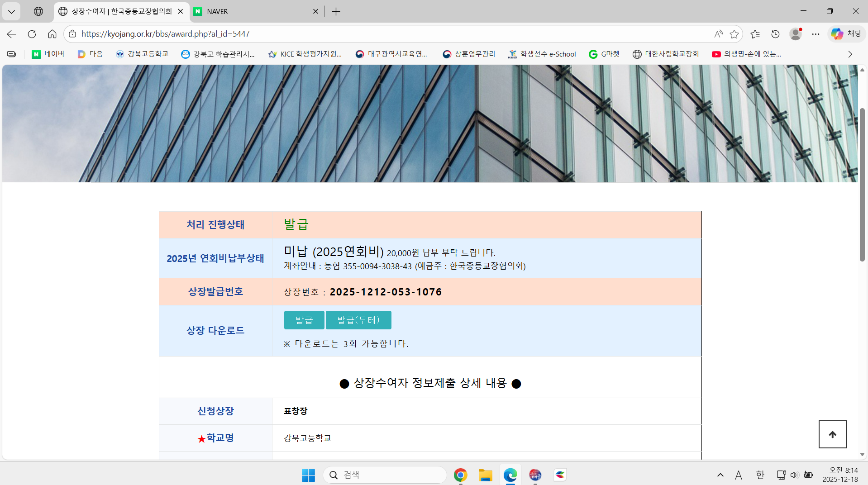This screenshot has width=868, height=485.
Task: Open the read aloud icon in address bar
Action: tap(718, 34)
